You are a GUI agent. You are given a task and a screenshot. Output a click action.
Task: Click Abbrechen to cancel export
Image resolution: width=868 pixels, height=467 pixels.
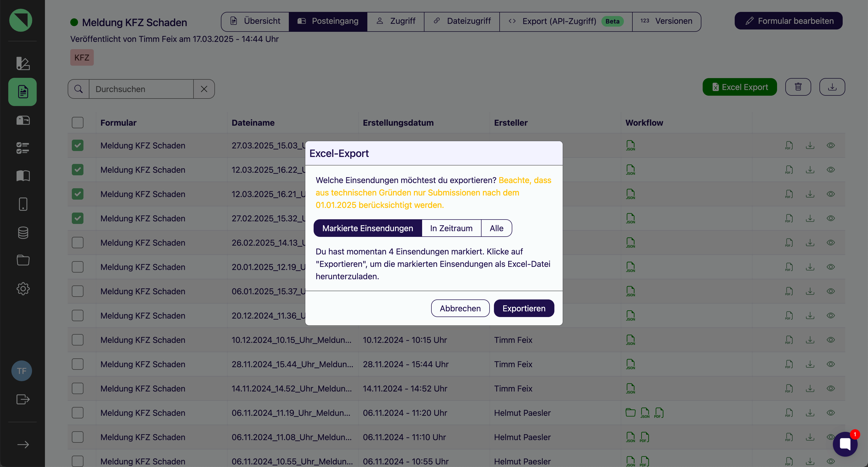tap(460, 308)
